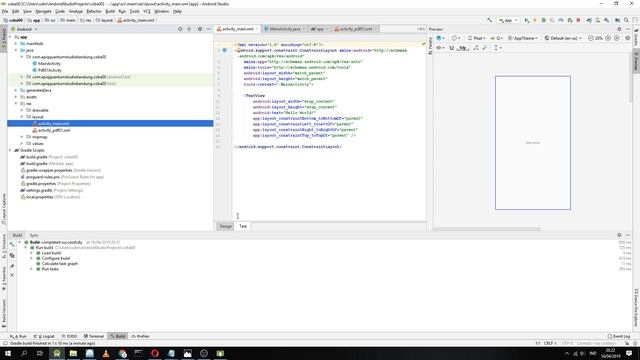The height and width of the screenshot is (360, 640).
Task: Stop the app with the red square icon
Action: pos(578,20)
